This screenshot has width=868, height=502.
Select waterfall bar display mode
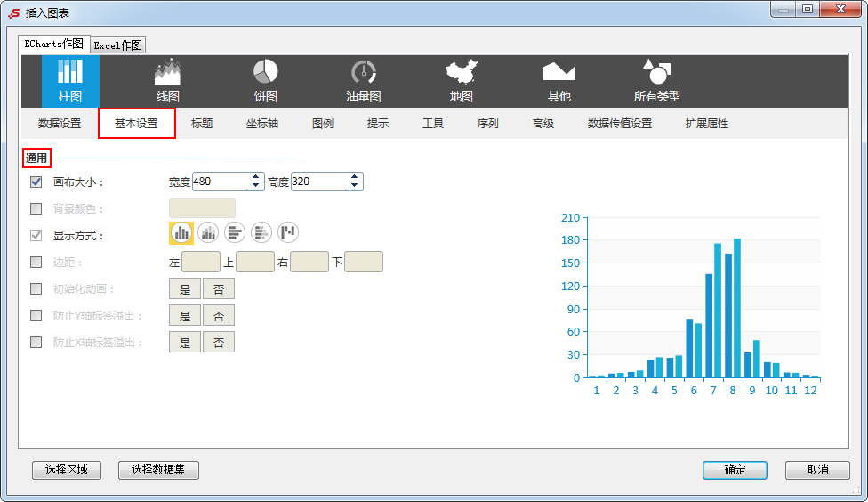tap(288, 232)
